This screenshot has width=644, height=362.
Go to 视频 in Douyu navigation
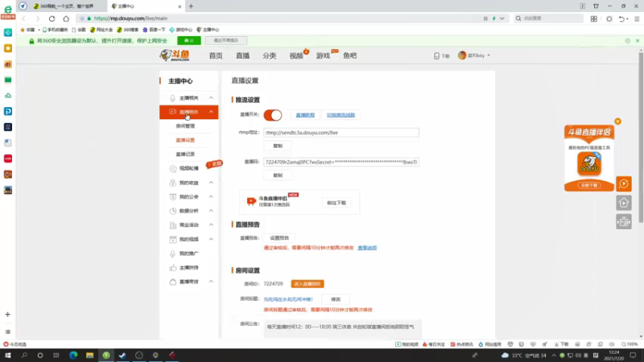[x=296, y=56]
